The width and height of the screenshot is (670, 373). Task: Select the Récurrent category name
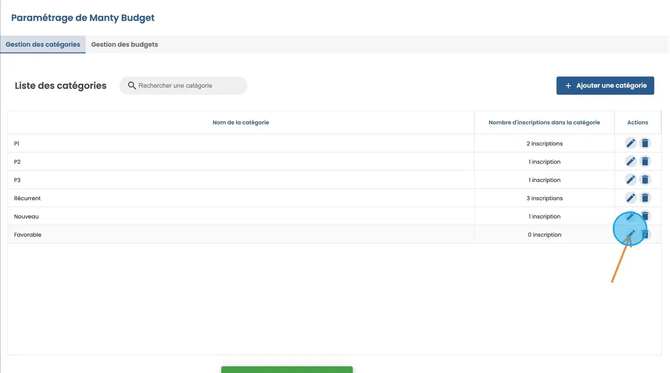coord(27,198)
